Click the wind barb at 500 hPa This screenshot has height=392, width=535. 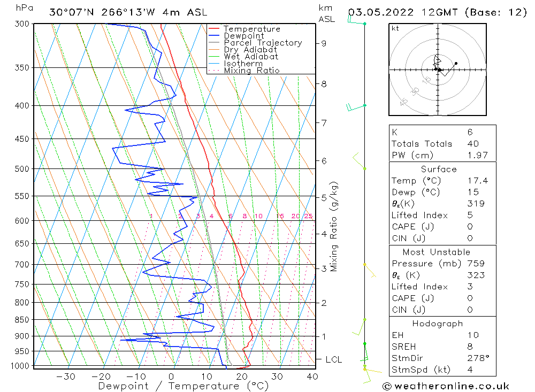pyautogui.click(x=359, y=161)
